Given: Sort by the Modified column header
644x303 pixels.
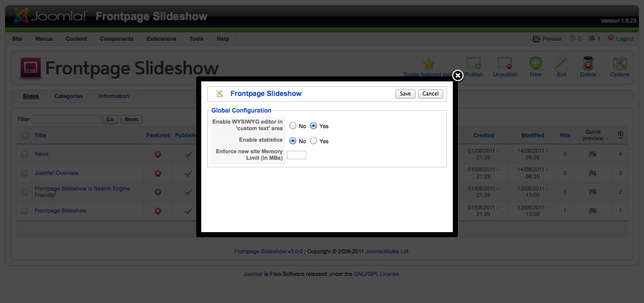Looking at the screenshot, I should pos(533,135).
